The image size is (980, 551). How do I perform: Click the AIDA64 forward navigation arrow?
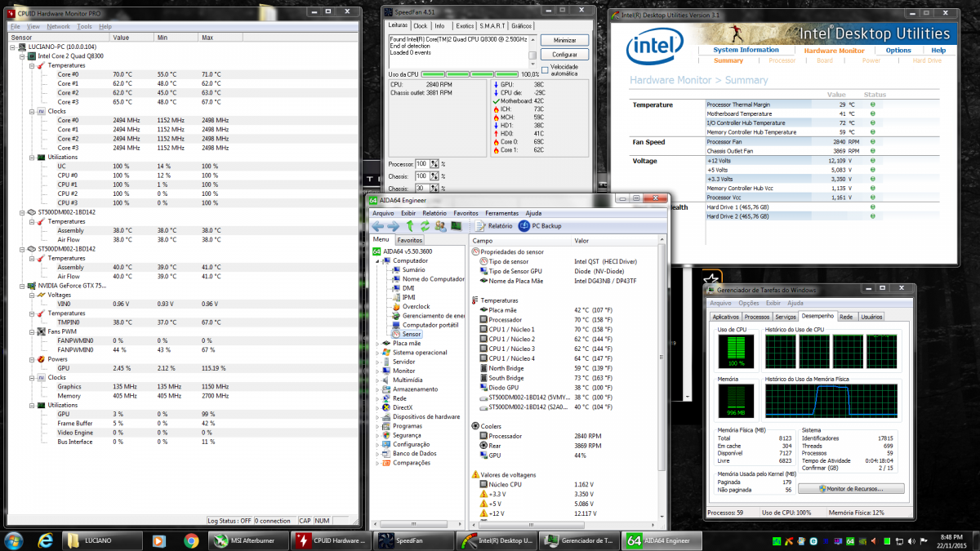(394, 226)
